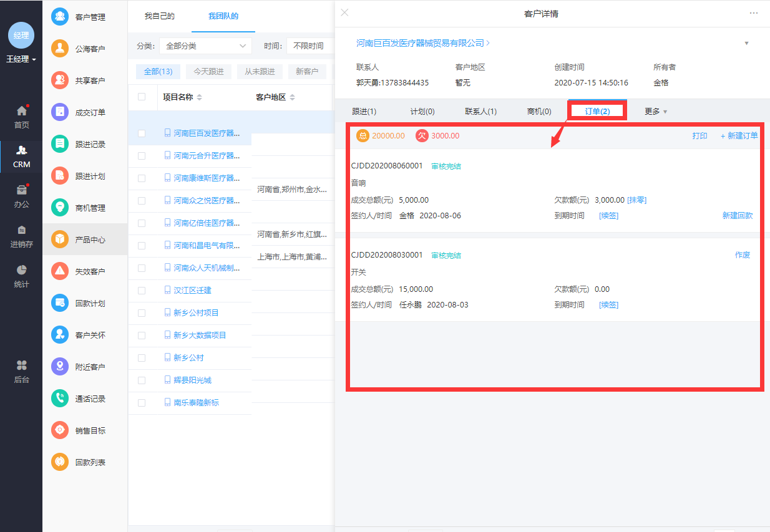Open 新乡大数据项目 in the list
770x532 pixels.
click(200, 336)
